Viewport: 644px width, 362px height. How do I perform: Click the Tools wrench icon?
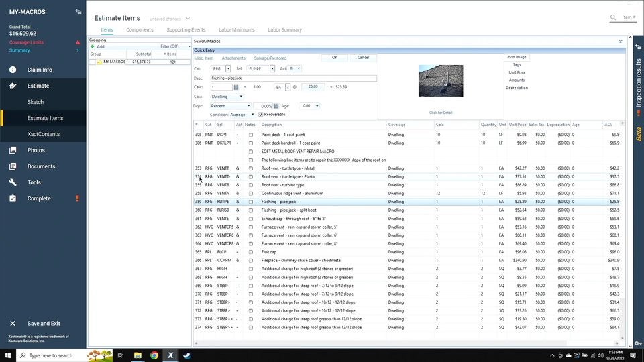pos(13,182)
